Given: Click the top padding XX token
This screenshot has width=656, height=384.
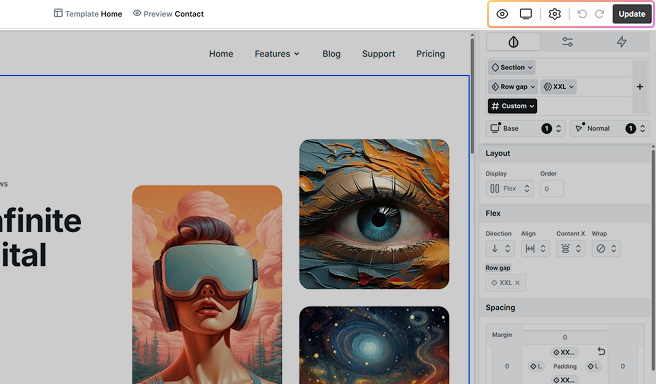Looking at the screenshot, I should coord(565,352).
